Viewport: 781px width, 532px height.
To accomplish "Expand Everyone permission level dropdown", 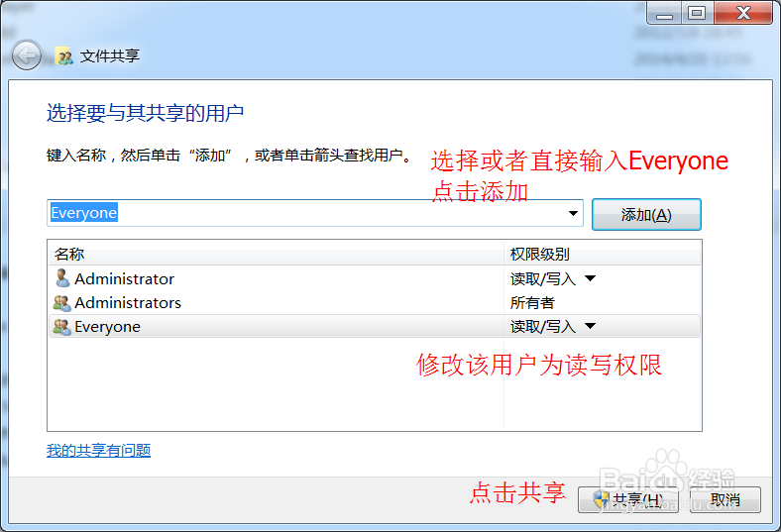I will point(591,326).
